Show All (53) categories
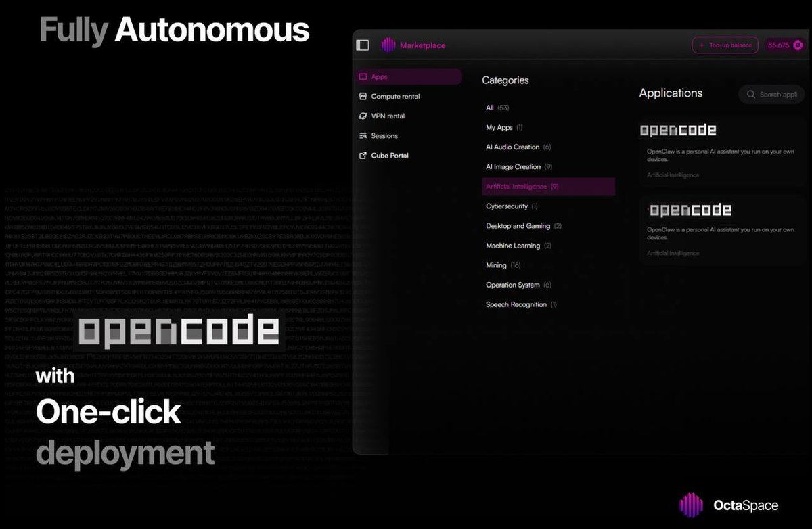This screenshot has width=812, height=529. 497,108
